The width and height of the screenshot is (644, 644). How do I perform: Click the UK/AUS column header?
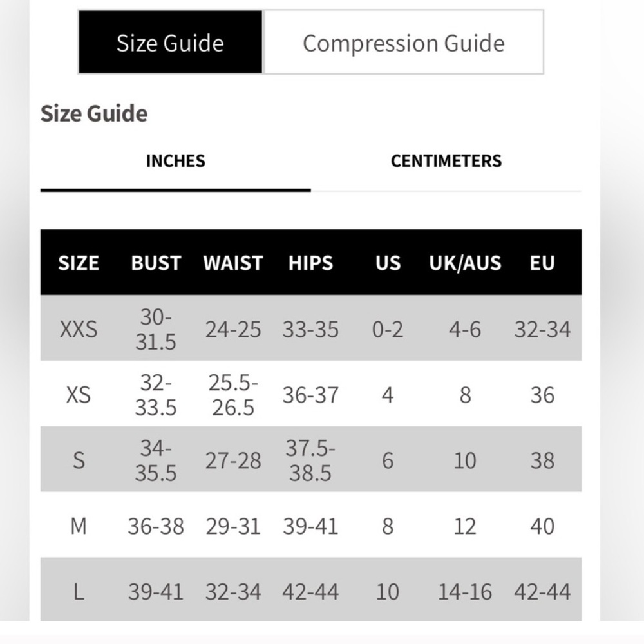(465, 263)
